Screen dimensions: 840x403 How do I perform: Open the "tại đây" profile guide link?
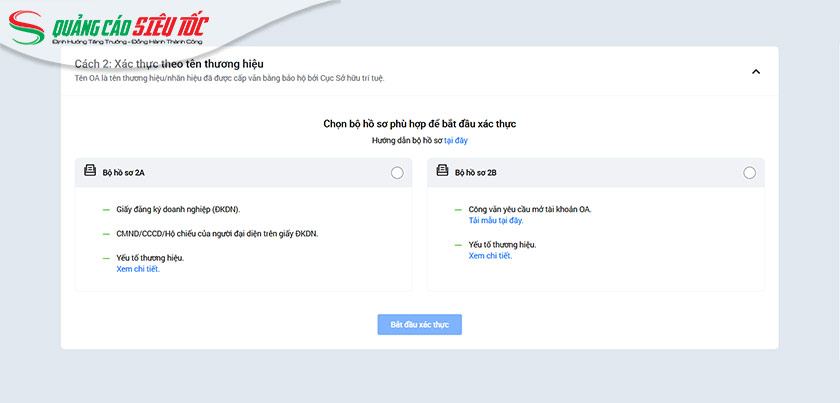[x=456, y=141]
